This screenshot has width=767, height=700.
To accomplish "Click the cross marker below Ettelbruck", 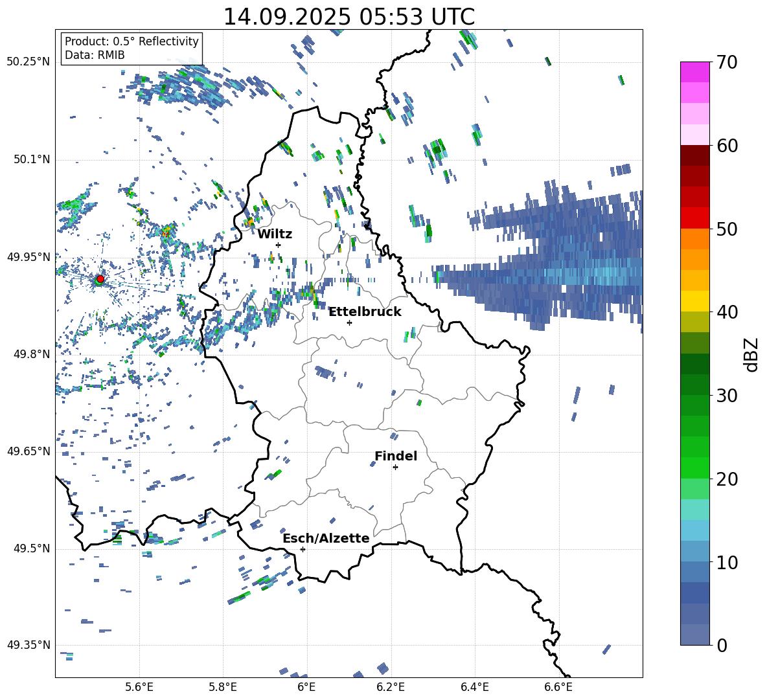I will click(349, 322).
